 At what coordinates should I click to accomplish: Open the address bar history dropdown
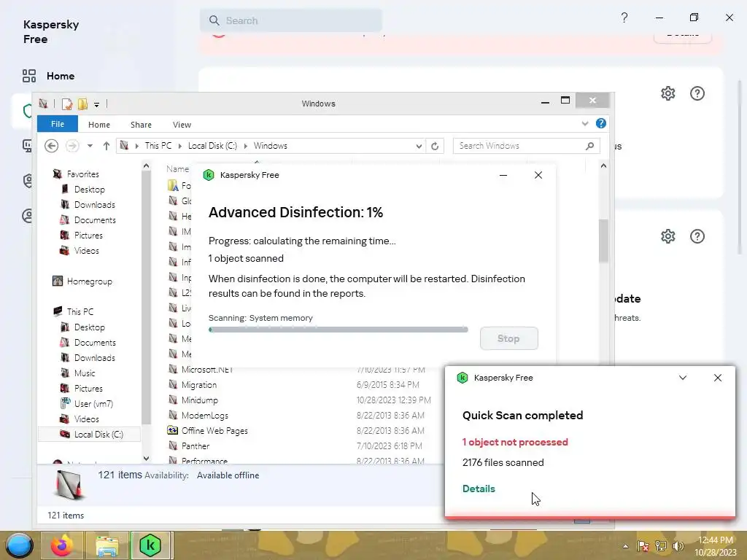[x=419, y=146]
